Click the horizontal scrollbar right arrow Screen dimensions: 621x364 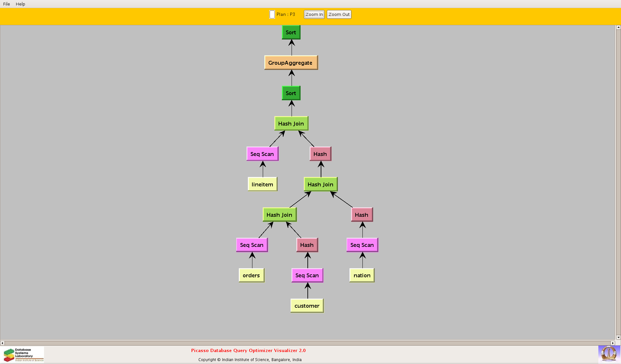(x=612, y=343)
